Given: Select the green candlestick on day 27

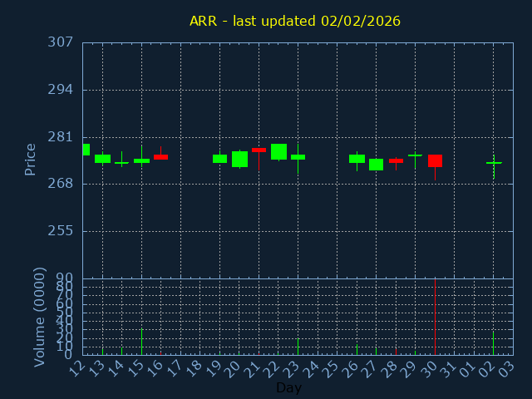Looking at the screenshot, I should tap(376, 165).
